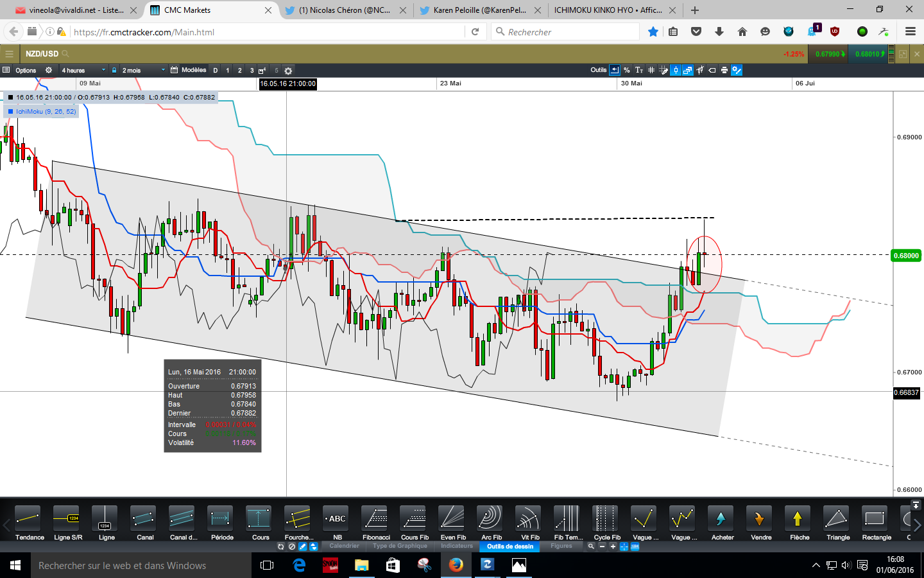
Task: Toggle the period lock icon
Action: 114,70
